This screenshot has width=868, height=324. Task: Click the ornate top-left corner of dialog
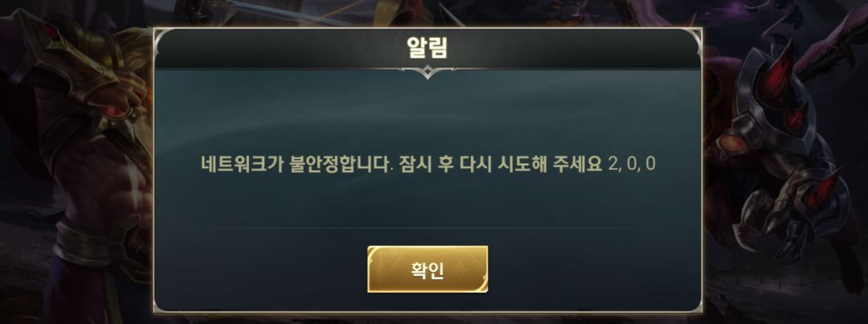(162, 36)
